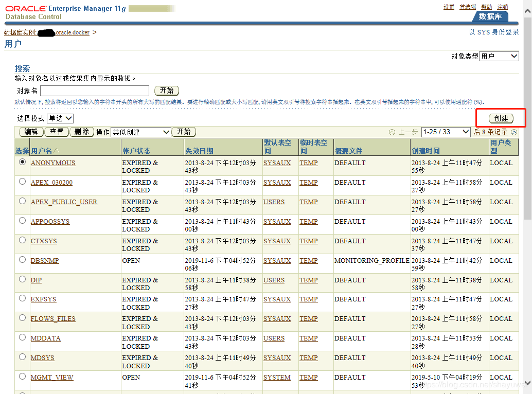This screenshot has width=532, height=394.
Task: Open the 帮助 link in header
Action: click(x=487, y=7)
